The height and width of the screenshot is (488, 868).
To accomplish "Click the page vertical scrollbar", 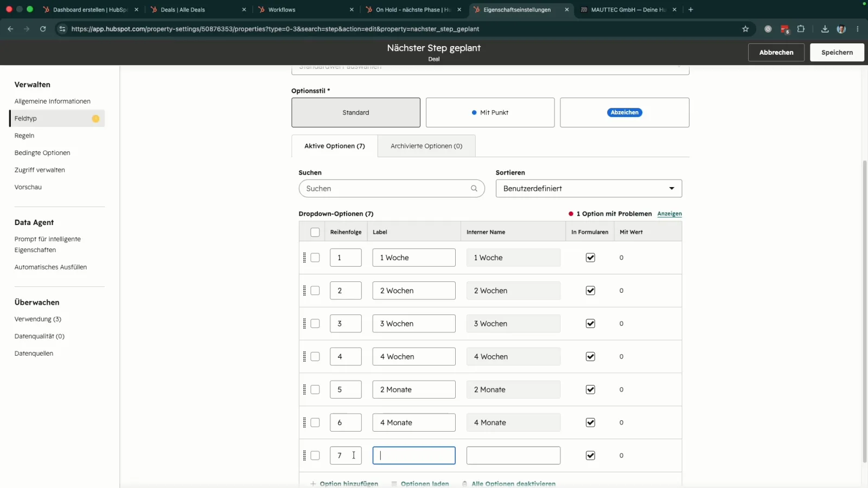I will point(865,311).
